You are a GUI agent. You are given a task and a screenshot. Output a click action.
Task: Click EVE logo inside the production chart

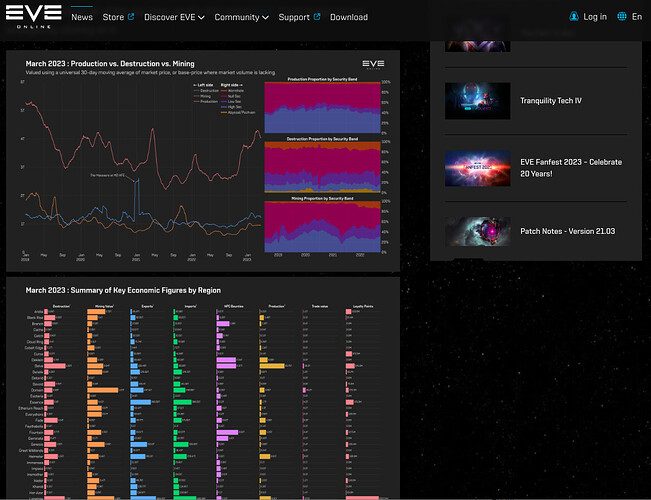point(373,64)
